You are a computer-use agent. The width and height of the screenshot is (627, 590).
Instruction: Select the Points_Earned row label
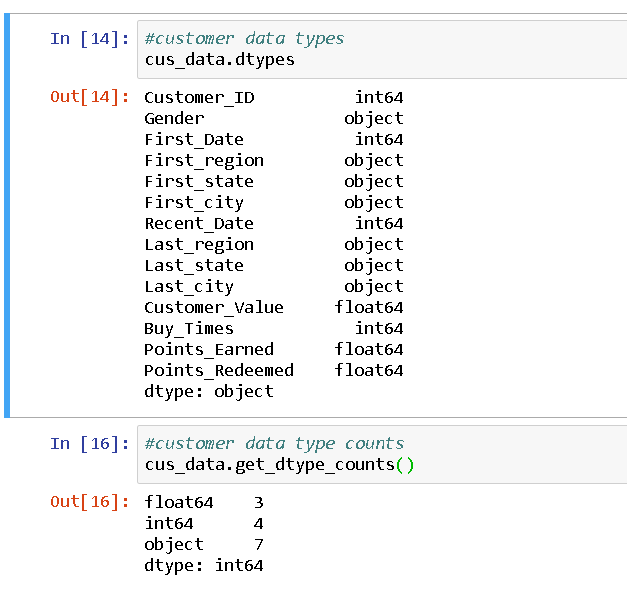209,350
